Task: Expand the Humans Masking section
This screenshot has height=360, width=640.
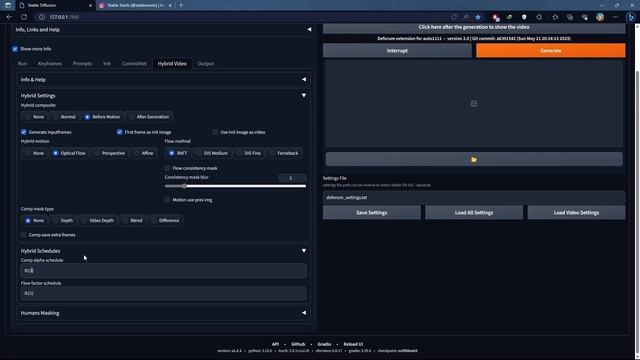Action: (162, 313)
